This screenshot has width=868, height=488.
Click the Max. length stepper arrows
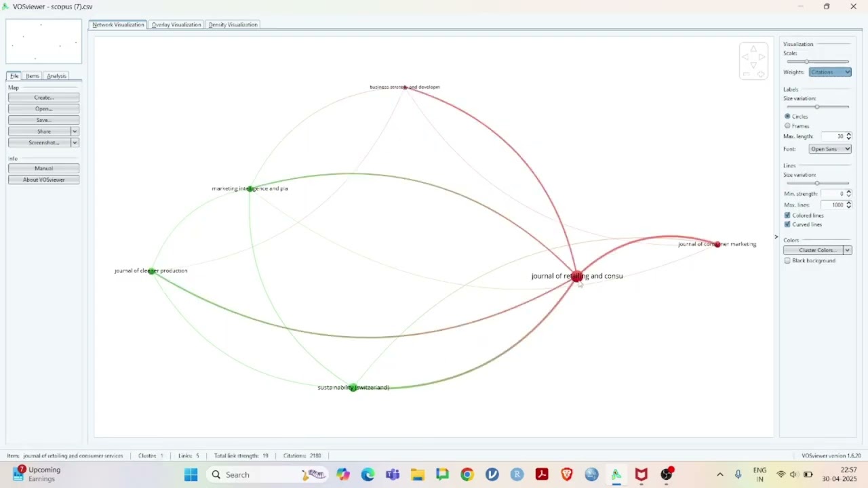(849, 136)
